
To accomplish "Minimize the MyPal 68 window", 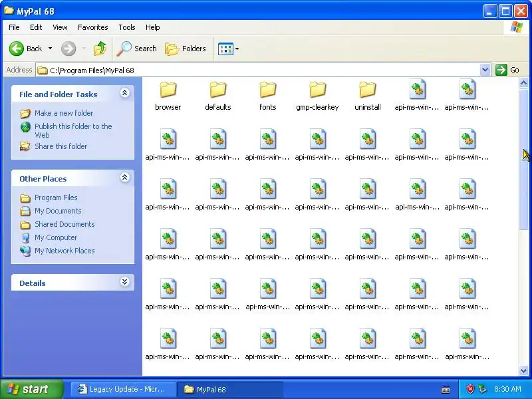I will tap(489, 11).
